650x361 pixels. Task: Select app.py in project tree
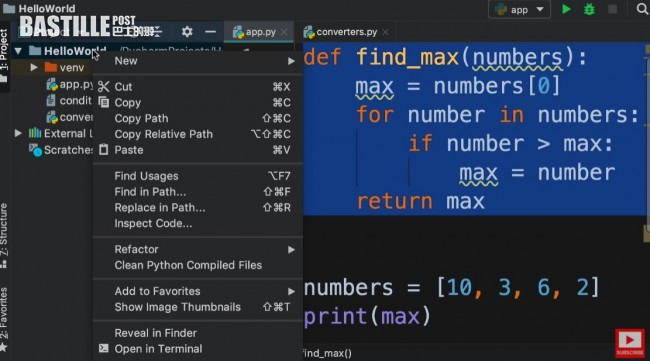point(69,84)
